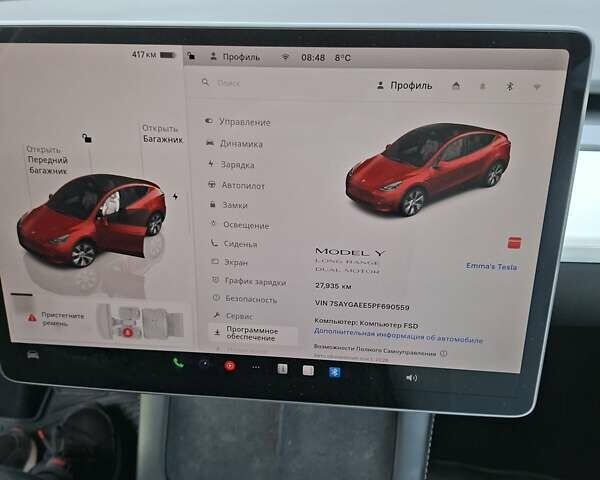Tap Открыть Передний багажник
The image size is (600, 480).
coord(47,160)
